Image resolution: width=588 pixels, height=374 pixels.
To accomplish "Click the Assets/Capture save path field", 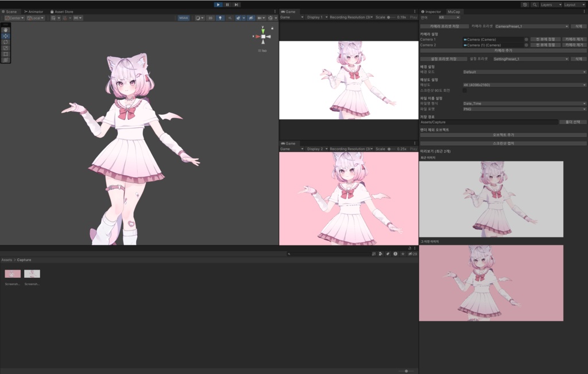I will point(489,122).
